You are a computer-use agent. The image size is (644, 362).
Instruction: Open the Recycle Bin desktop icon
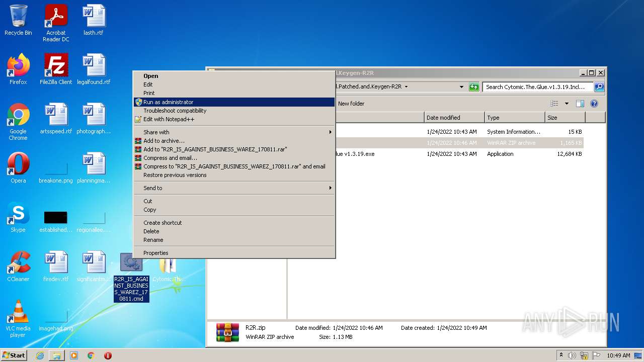click(x=18, y=20)
